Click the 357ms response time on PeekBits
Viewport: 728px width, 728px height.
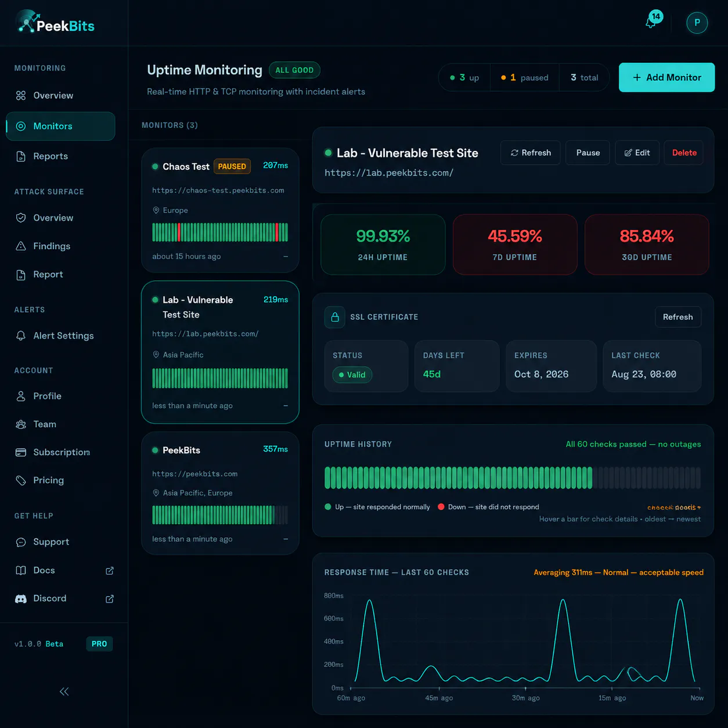coord(275,449)
